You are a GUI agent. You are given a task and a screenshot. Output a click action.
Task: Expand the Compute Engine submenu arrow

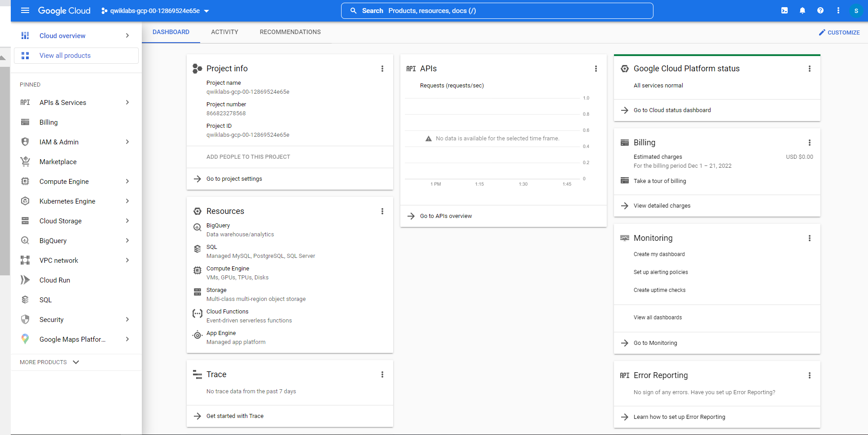click(127, 181)
